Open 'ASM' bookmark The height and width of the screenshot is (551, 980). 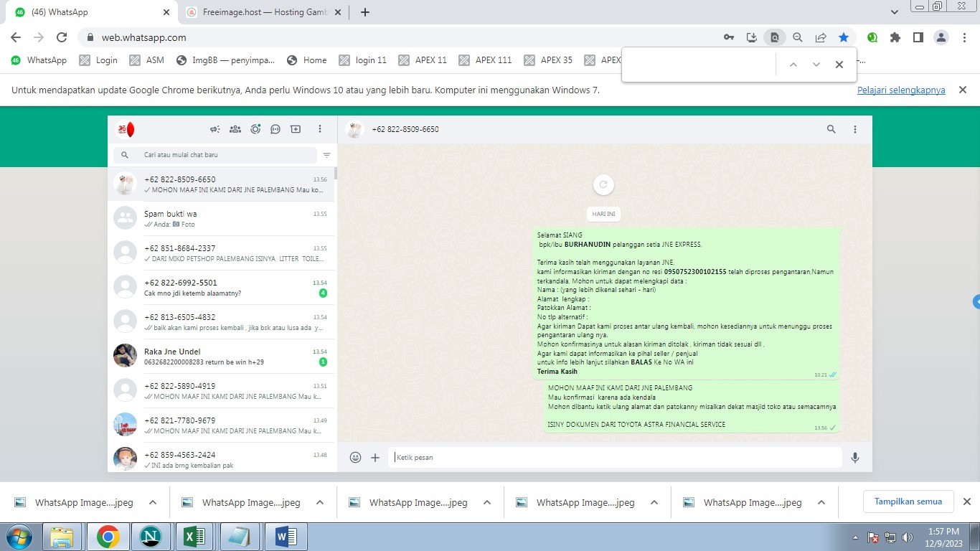coord(147,60)
